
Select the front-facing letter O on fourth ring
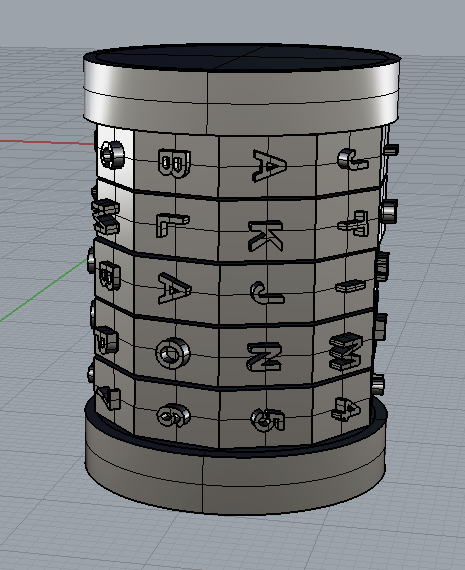[x=173, y=353]
